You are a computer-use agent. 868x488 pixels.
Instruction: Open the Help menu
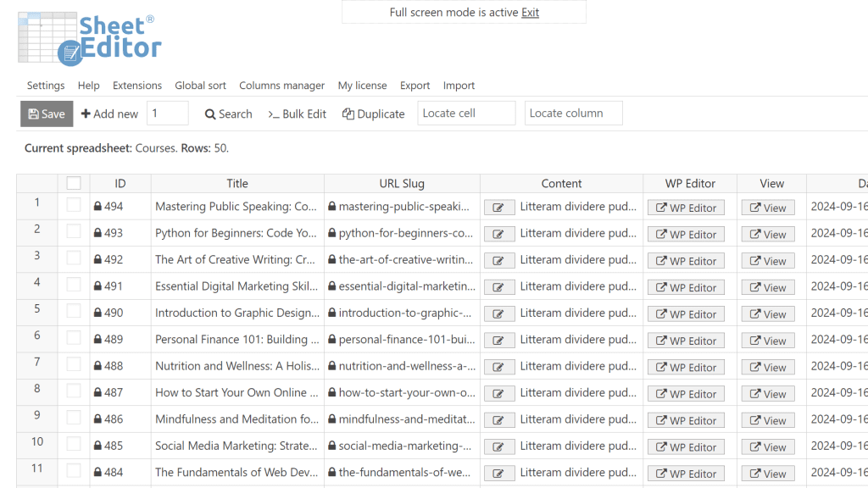tap(88, 86)
